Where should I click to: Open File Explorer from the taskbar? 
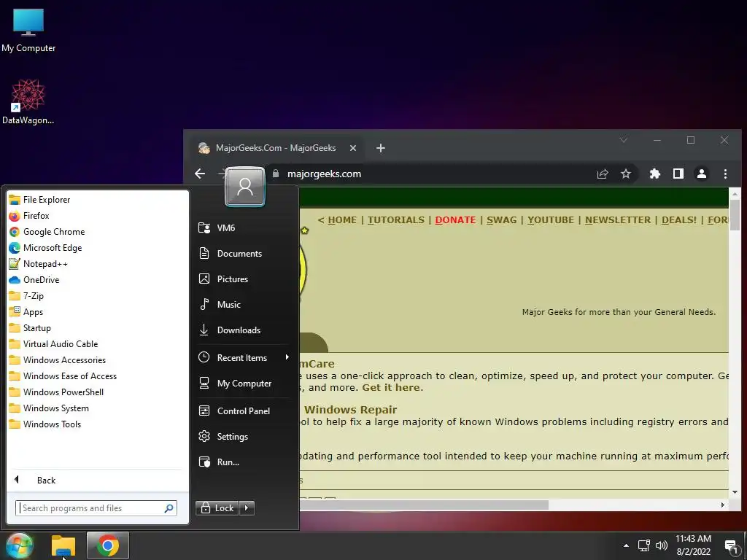click(x=63, y=545)
